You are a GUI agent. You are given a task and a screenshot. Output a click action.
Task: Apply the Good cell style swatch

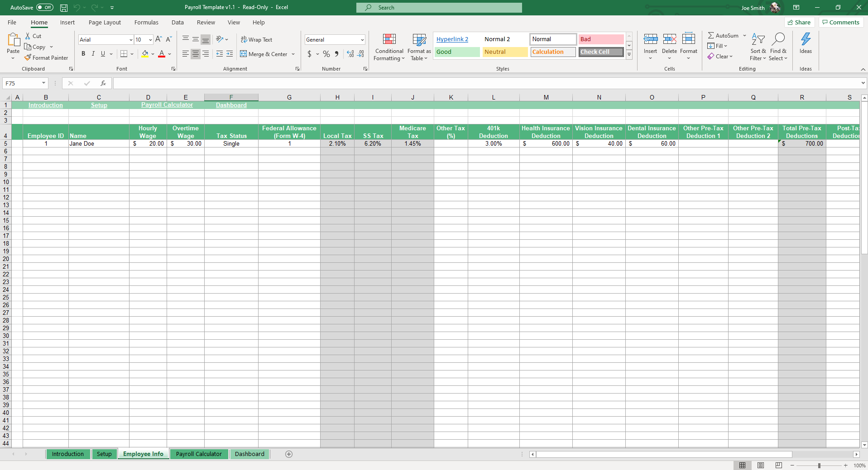point(457,52)
